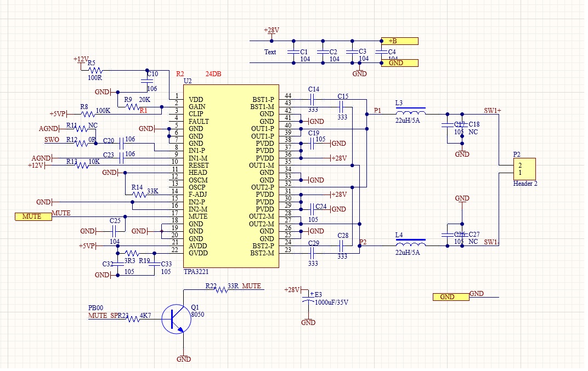
Task: Pick the R22 33R resistor symbol
Action: pos(220,290)
